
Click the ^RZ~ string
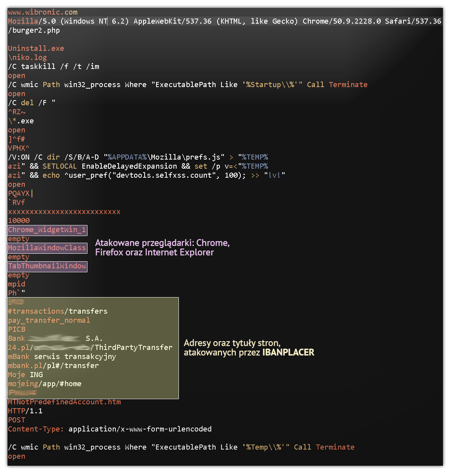(17, 112)
